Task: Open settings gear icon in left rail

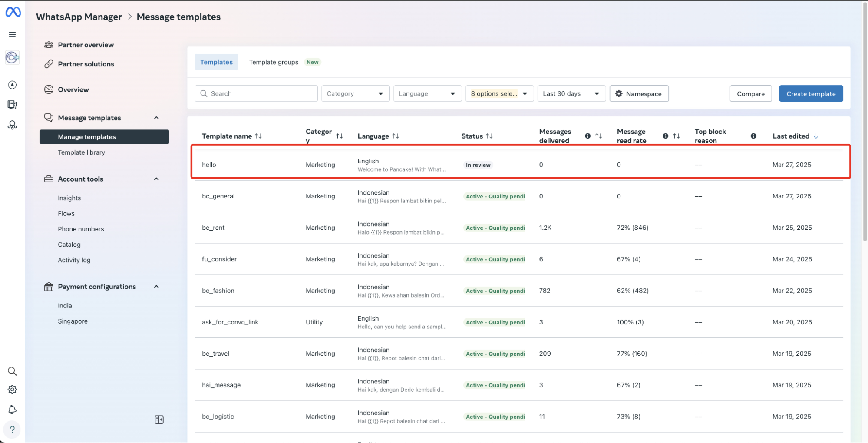Action: point(12,390)
